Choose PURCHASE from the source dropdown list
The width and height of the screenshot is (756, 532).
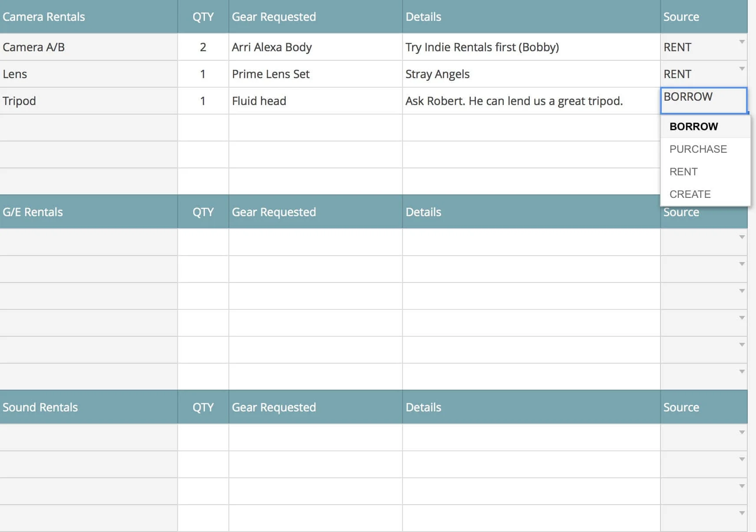point(698,149)
